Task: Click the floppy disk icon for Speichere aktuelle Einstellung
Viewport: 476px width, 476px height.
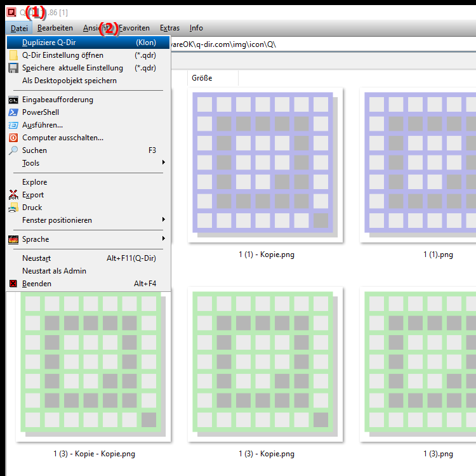Action: coord(13,68)
